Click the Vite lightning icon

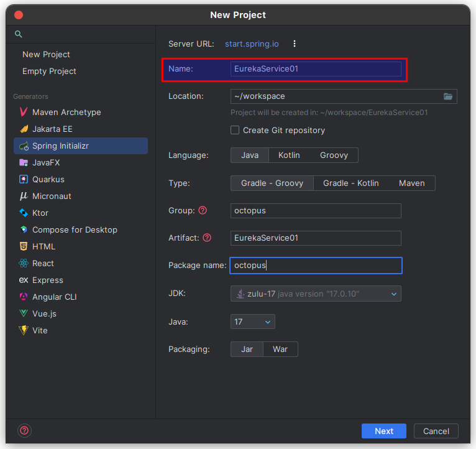click(24, 330)
